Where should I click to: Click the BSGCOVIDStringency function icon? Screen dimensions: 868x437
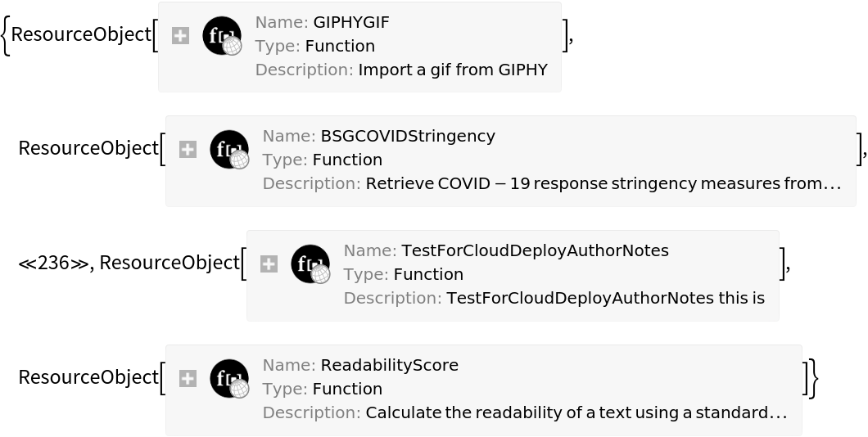pos(229,150)
